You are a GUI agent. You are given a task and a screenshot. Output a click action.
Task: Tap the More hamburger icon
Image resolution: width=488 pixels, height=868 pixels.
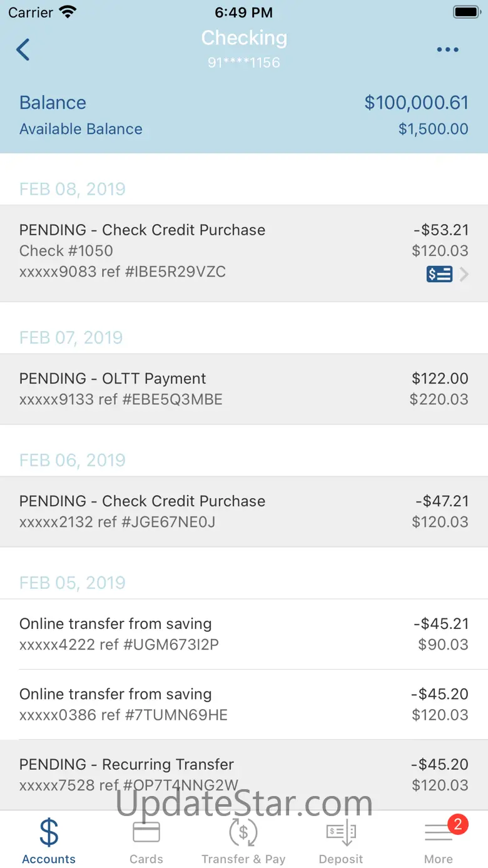pos(438,834)
